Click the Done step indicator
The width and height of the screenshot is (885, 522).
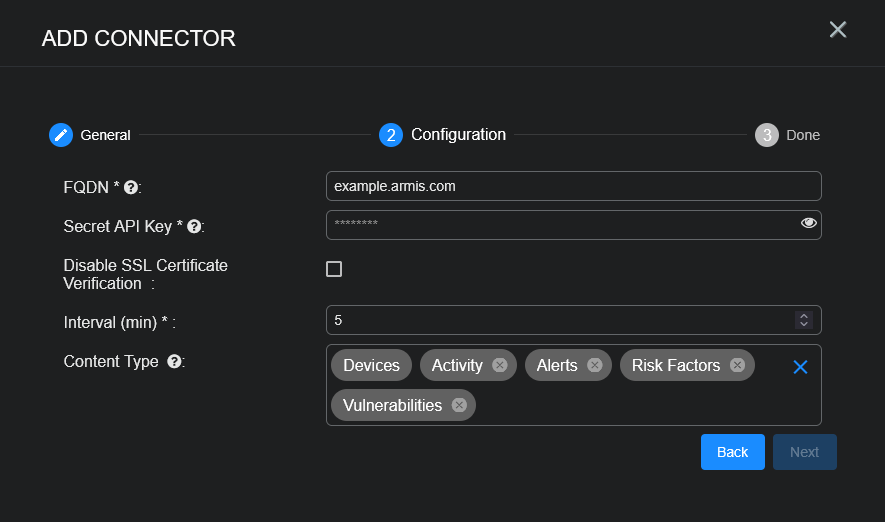(767, 135)
